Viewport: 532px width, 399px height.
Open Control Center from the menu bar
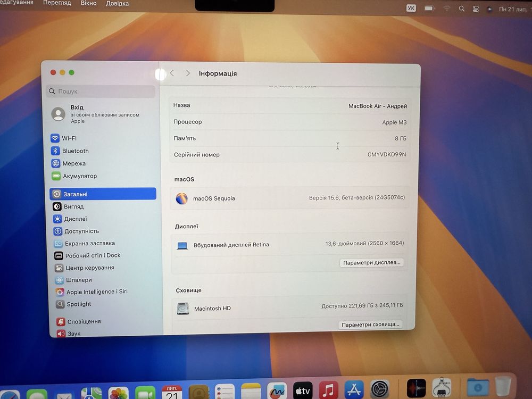[476, 9]
